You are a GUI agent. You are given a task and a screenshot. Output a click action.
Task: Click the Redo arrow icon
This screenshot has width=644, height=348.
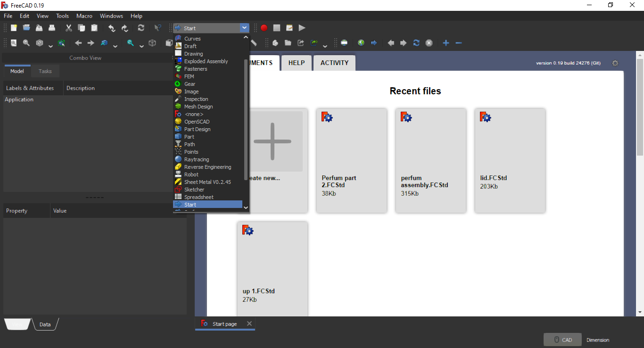click(124, 28)
